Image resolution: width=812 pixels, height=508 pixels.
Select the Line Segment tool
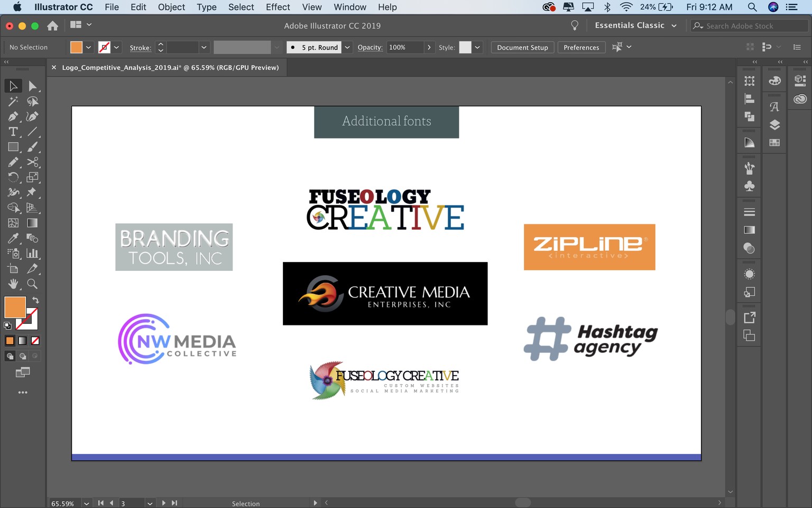(x=33, y=132)
